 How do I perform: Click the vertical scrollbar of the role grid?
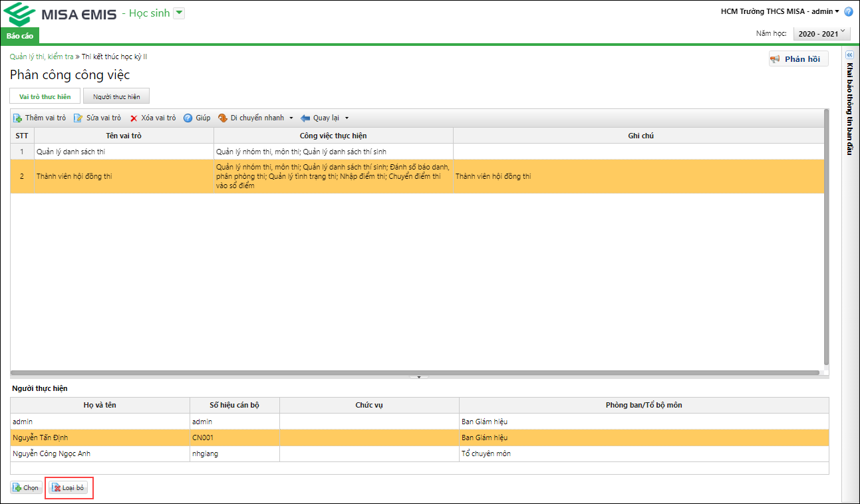pyautogui.click(x=826, y=237)
